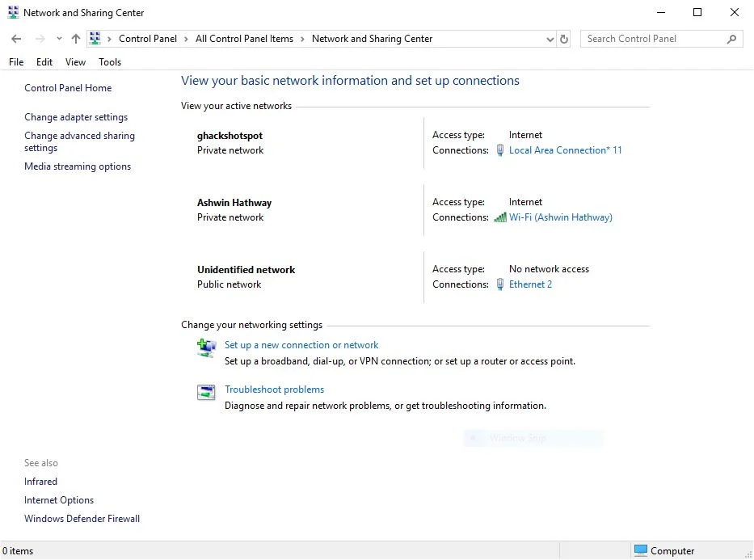Click the search magnifier icon
The width and height of the screenshot is (754, 560).
click(731, 39)
